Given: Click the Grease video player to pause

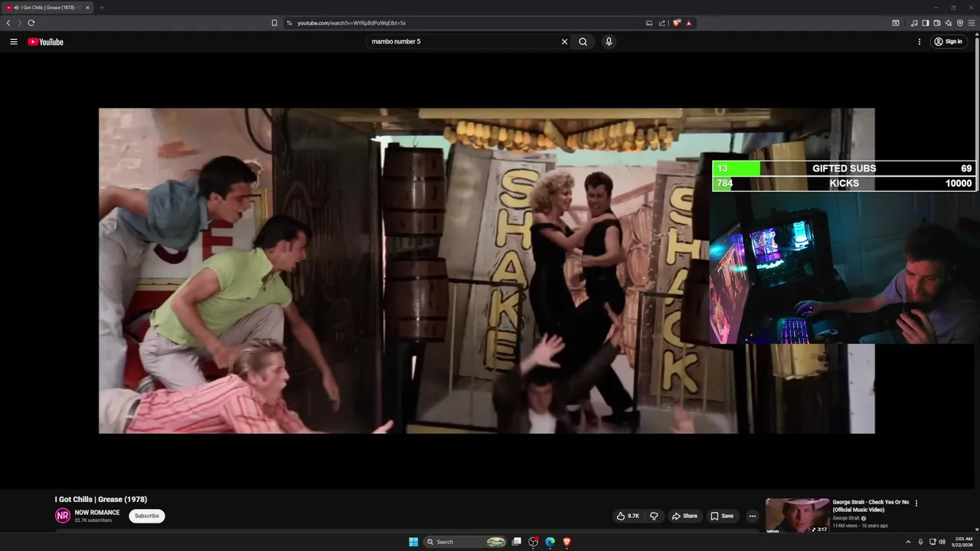Looking at the screenshot, I should (486, 271).
